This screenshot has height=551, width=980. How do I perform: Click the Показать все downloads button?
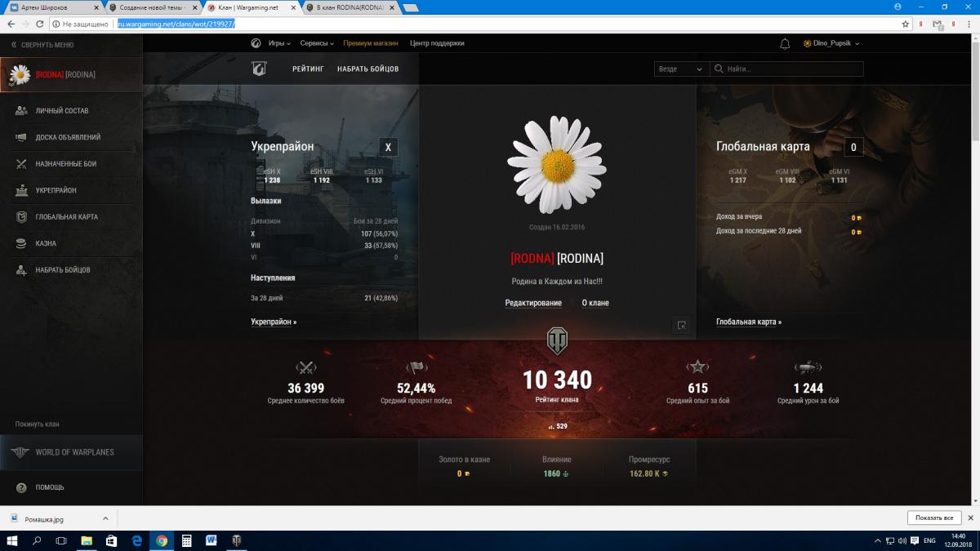(x=934, y=518)
